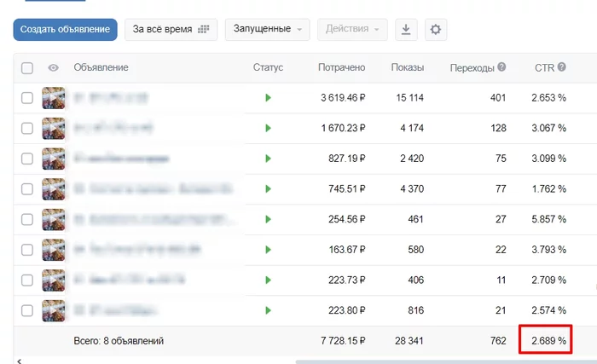The height and width of the screenshot is (364, 597).
Task: Open the ad thumbnail in the 2 420 impressions row
Action: tap(53, 159)
